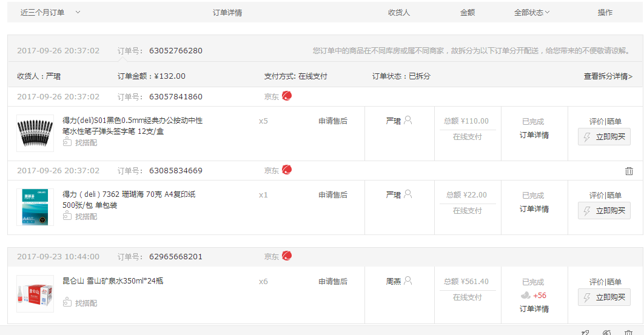Expand 查看拆分详情 for the split order

coord(608,76)
